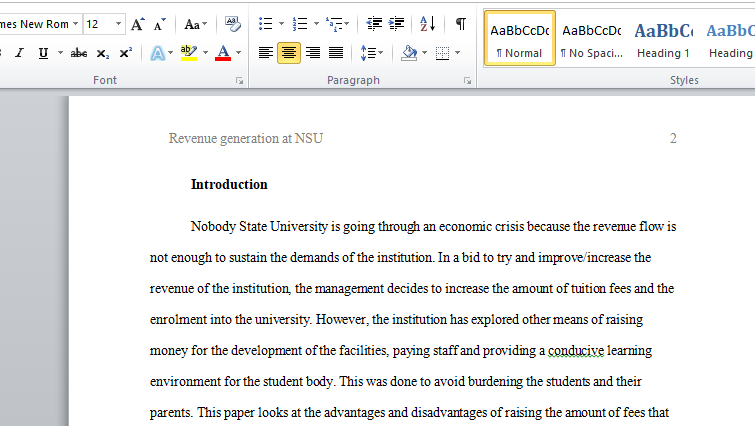Align text to the right
Viewport: 755px width, 426px height.
[x=313, y=52]
